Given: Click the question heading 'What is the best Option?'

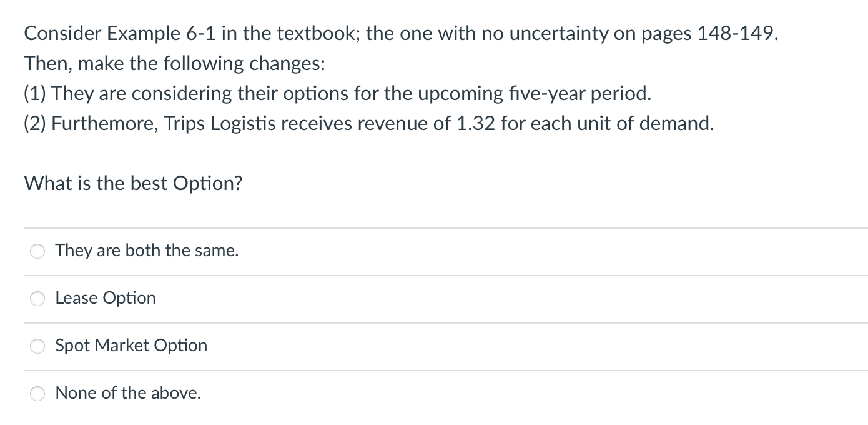Looking at the screenshot, I should (x=133, y=183).
